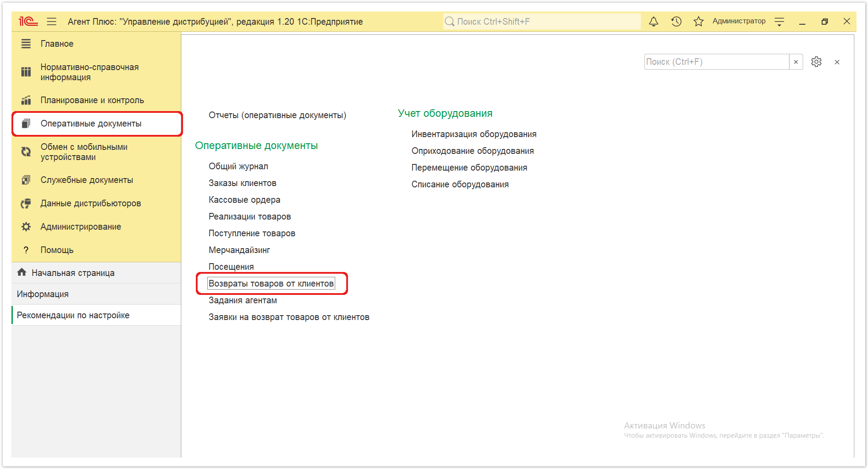This screenshot has height=469, width=868.
Task: Open Поступление товаров
Action: (x=252, y=233)
